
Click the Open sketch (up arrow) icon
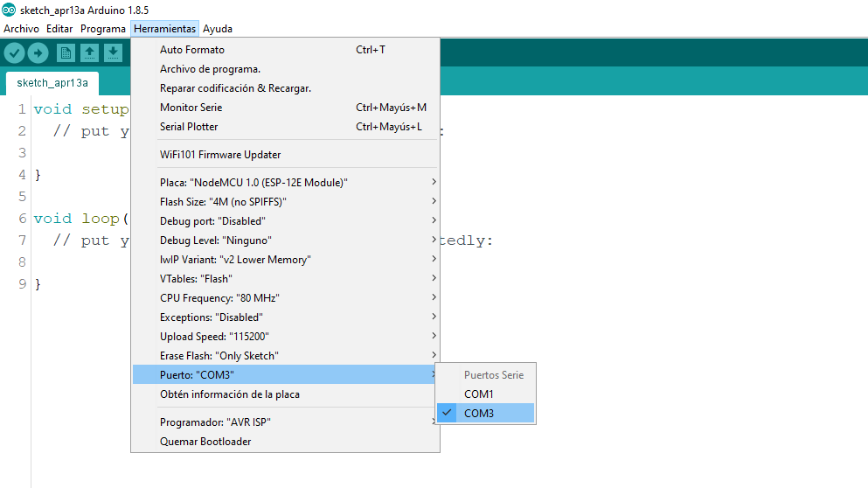(89, 53)
